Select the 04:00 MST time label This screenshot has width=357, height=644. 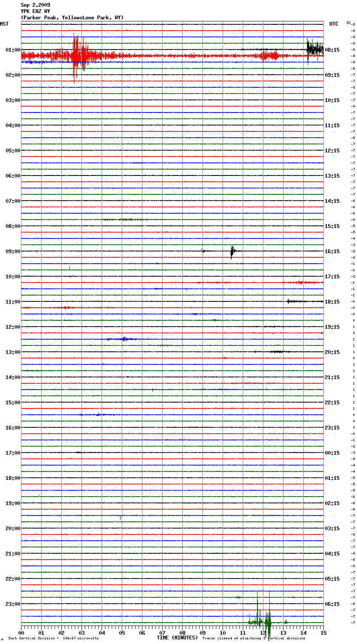(13, 126)
